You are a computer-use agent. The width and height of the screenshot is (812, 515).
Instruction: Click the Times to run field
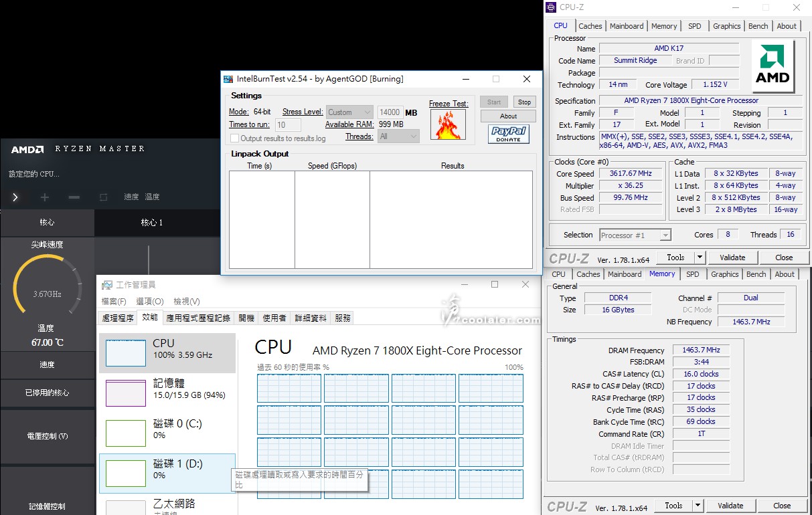point(288,125)
